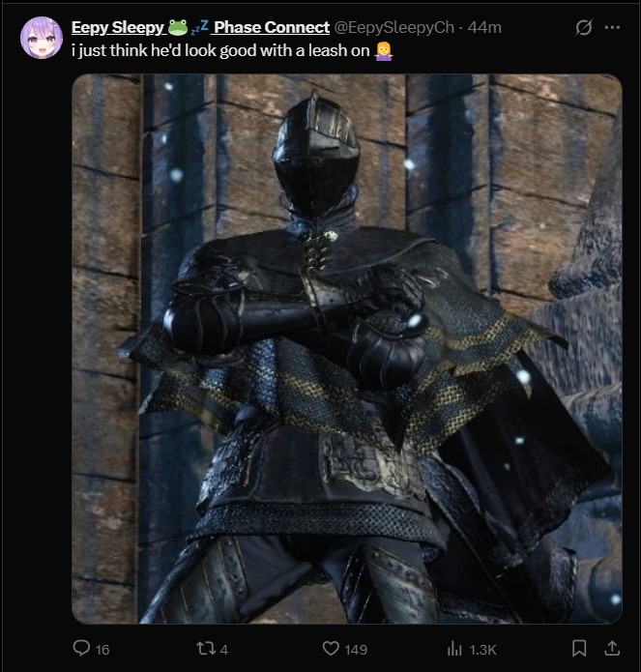Click the frog emoji in display name
The width and height of the screenshot is (641, 672).
pyautogui.click(x=177, y=27)
